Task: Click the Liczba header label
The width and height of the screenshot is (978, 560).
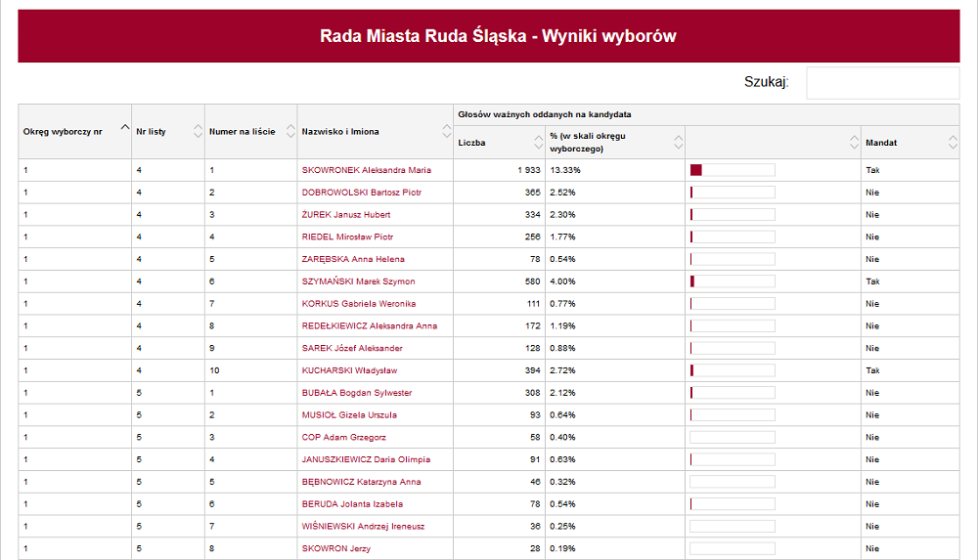Action: [x=471, y=143]
